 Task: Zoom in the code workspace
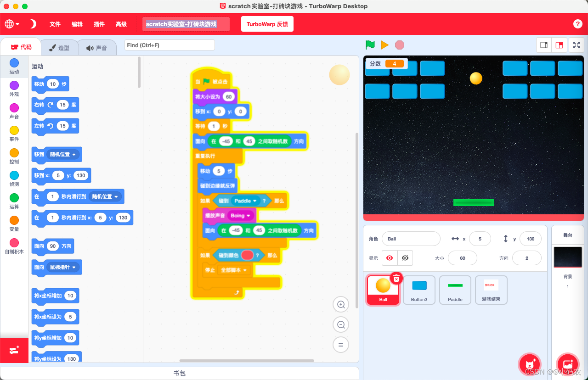(341, 304)
